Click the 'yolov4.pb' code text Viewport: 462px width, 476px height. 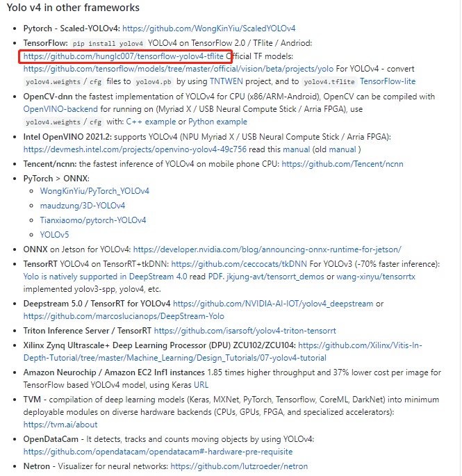pos(154,82)
